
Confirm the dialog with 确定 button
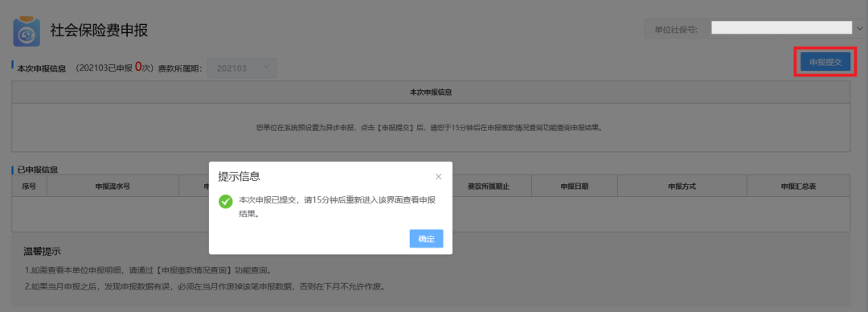pos(426,239)
